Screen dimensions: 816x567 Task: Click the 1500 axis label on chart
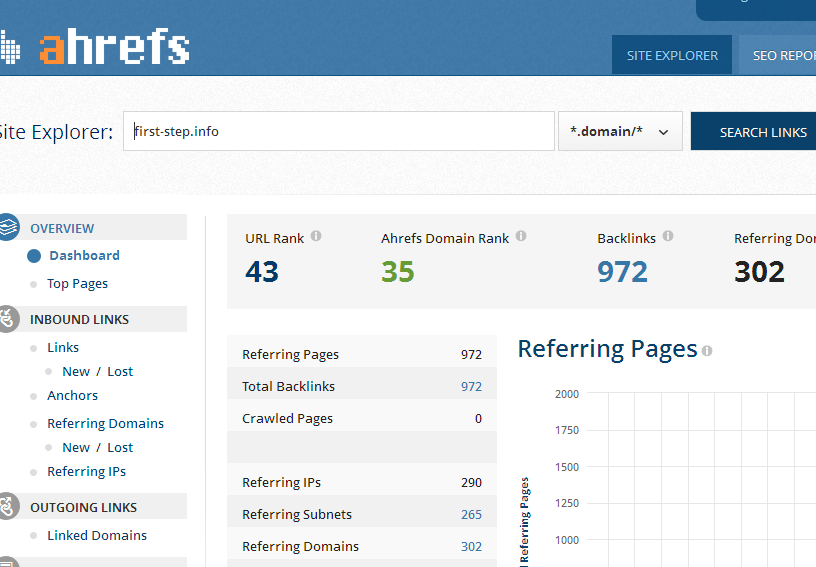pos(567,467)
